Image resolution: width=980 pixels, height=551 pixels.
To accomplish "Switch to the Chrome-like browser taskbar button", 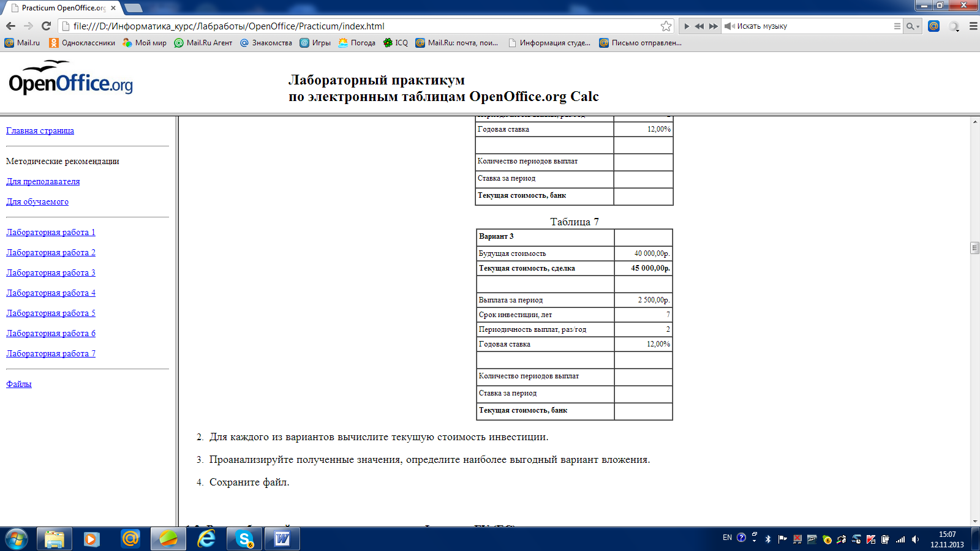I will 168,539.
